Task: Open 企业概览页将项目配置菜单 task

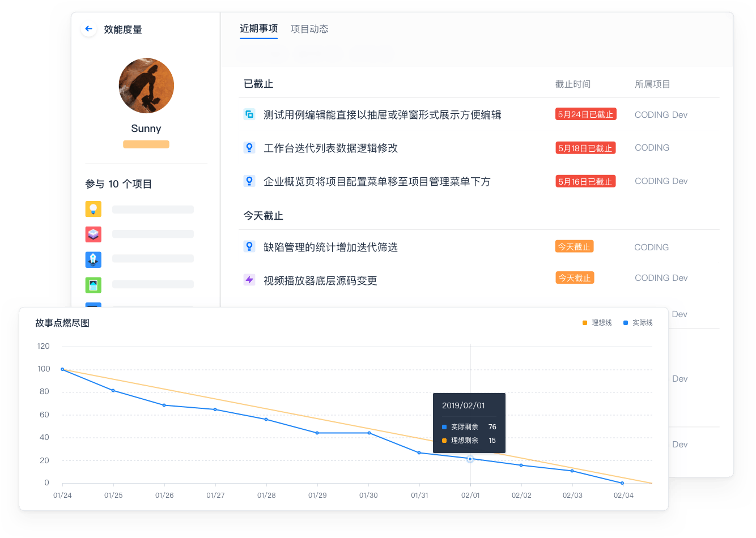Action: [377, 182]
